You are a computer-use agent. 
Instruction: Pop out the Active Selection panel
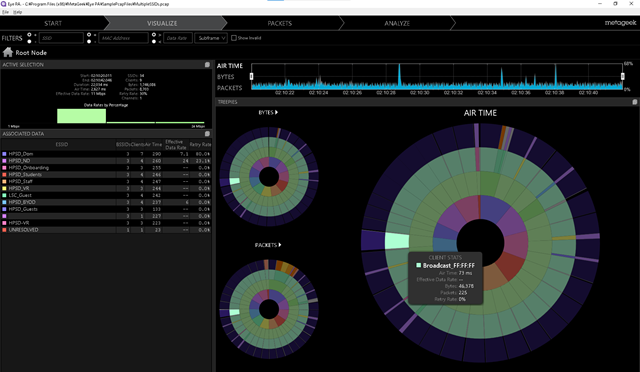coord(207,65)
